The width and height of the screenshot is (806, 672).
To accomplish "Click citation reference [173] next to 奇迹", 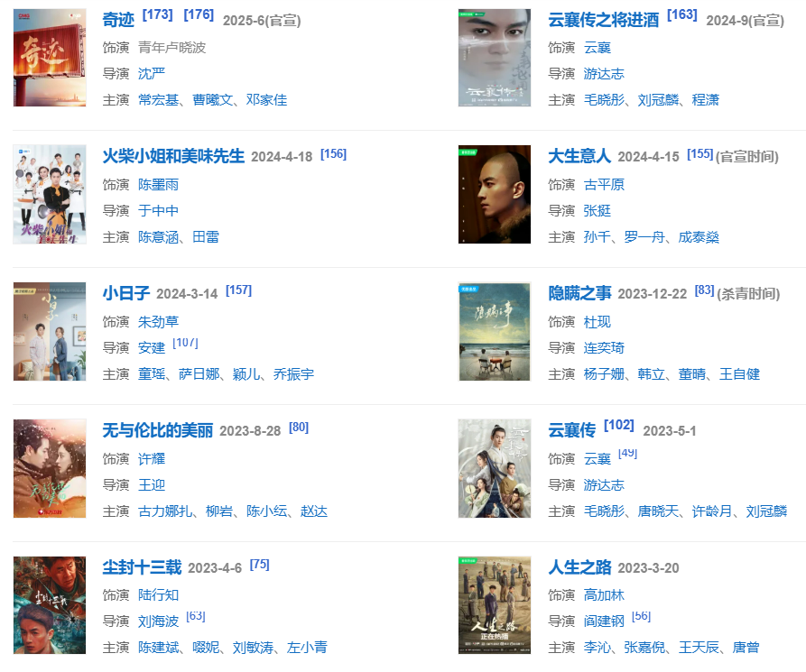I will pos(157,15).
